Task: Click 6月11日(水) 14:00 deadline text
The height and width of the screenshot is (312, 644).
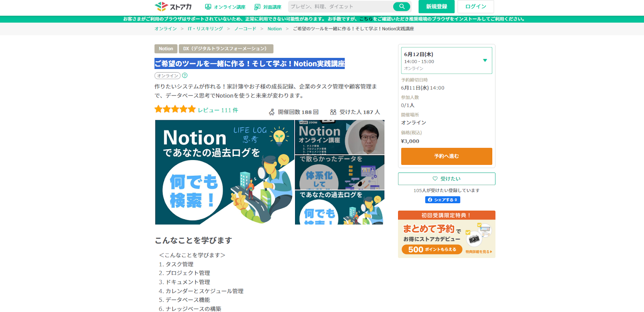Action: tap(423, 88)
